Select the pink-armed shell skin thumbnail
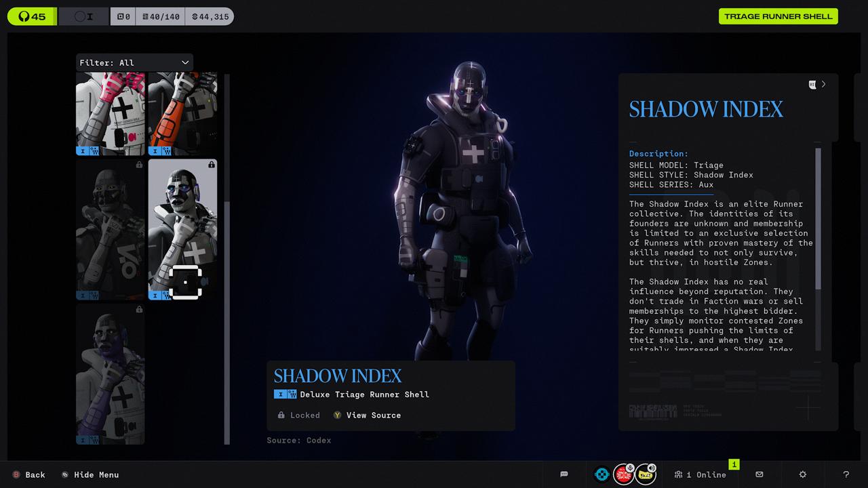The width and height of the screenshot is (868, 488). (110, 114)
